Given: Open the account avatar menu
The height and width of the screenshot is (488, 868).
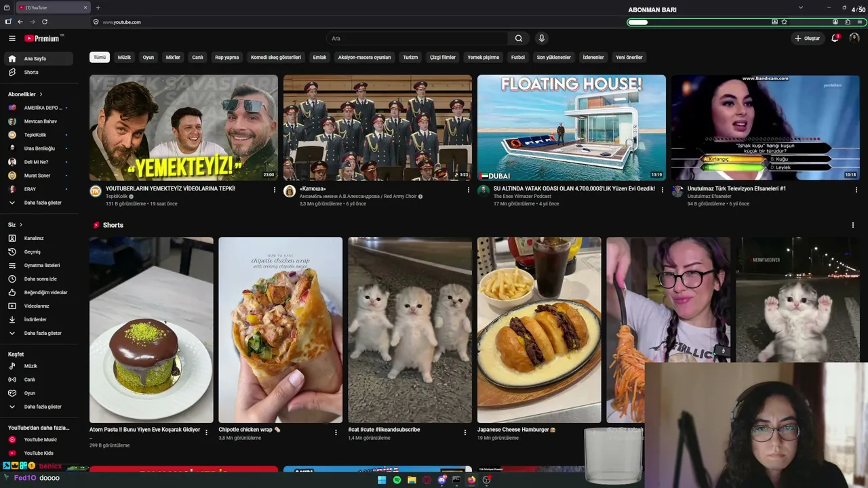Looking at the screenshot, I should pyautogui.click(x=854, y=39).
